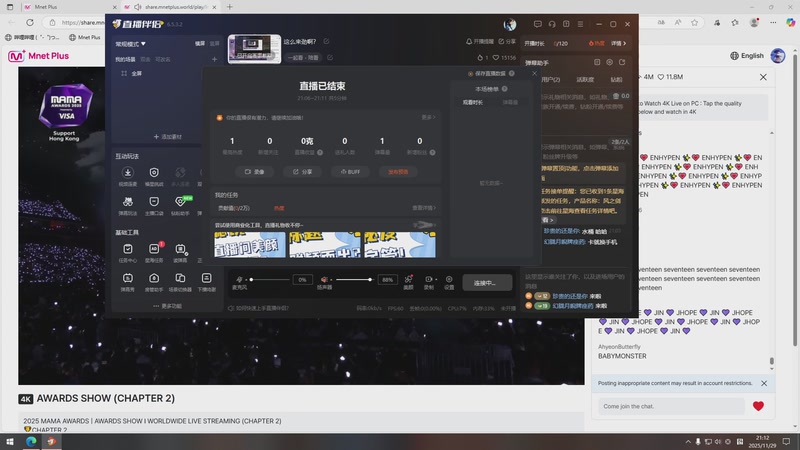Image resolution: width=800 pixels, height=450 pixels.
Task: Open the AD task icon with red badge
Action: point(154,249)
